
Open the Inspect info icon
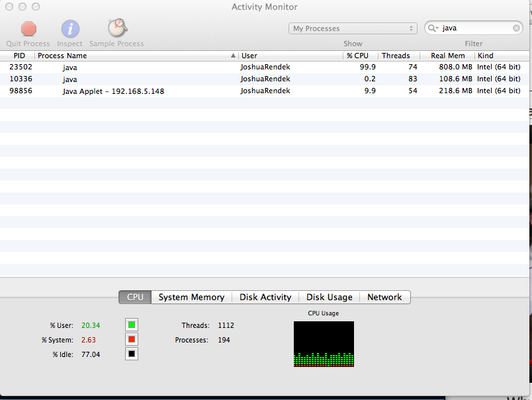point(70,29)
